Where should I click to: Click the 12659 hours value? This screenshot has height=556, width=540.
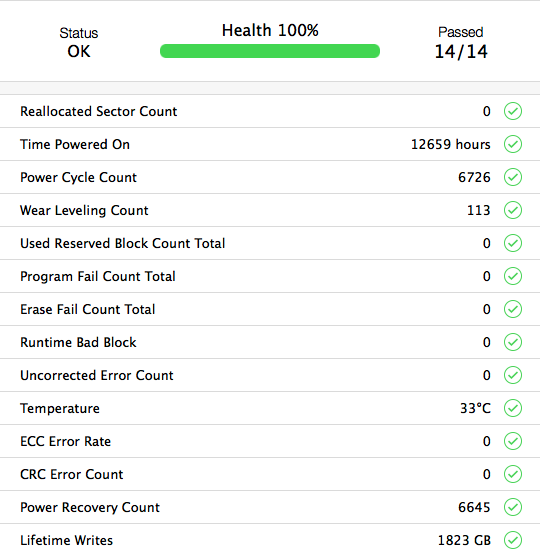pyautogui.click(x=451, y=144)
